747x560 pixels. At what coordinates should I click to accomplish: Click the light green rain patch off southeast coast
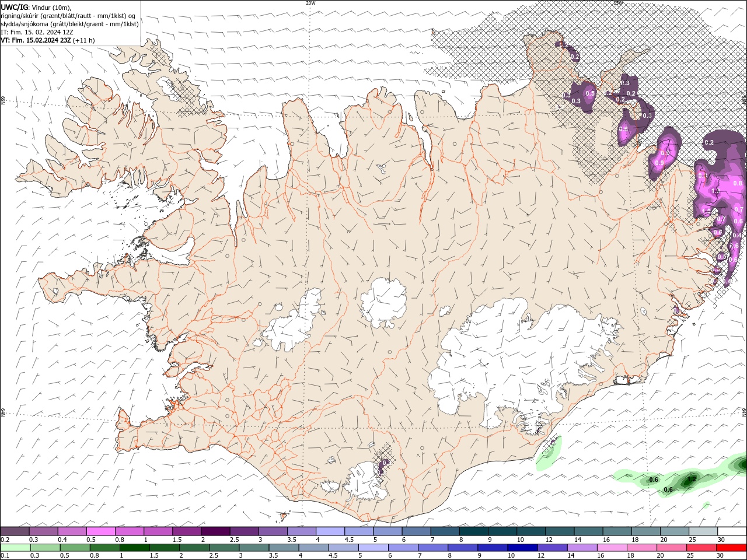549,455
